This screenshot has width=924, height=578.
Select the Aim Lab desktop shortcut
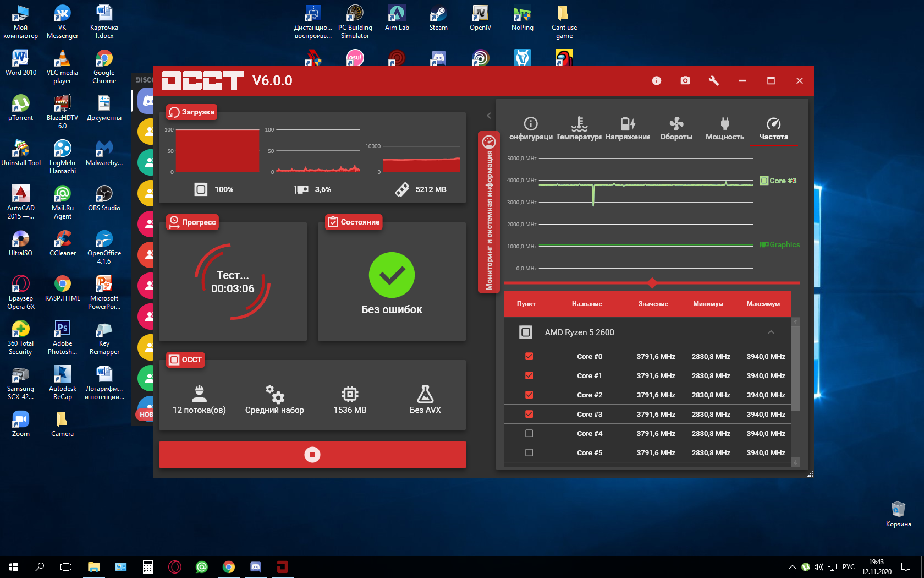click(397, 18)
